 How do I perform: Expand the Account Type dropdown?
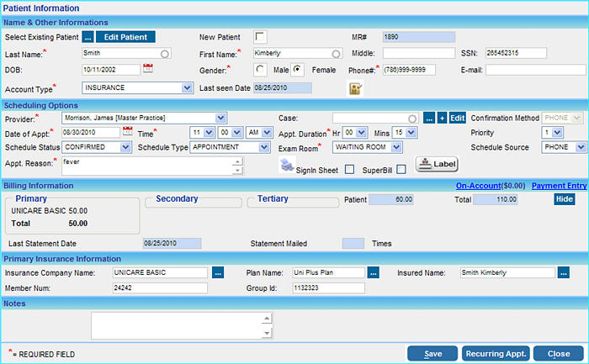point(187,87)
